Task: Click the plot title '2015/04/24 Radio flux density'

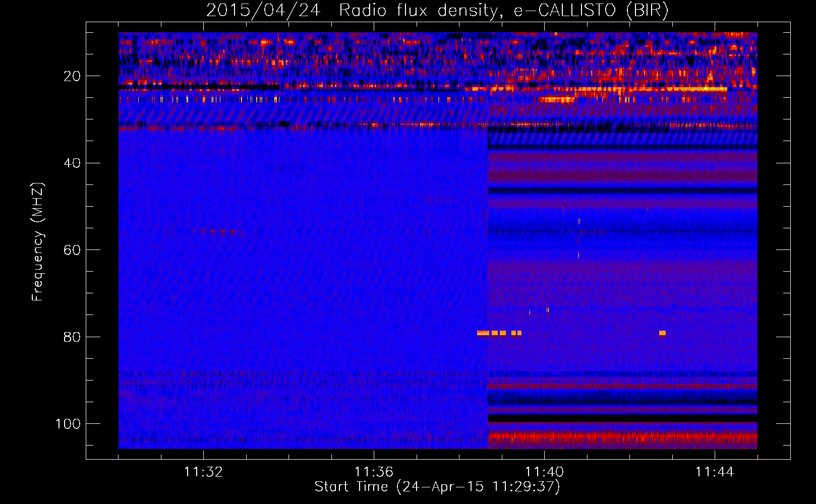Action: (437, 10)
